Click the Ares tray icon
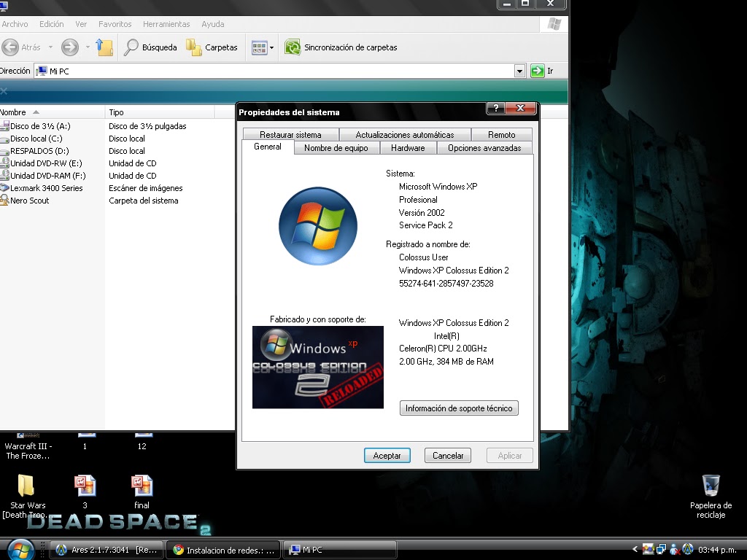The width and height of the screenshot is (747, 560). click(687, 550)
